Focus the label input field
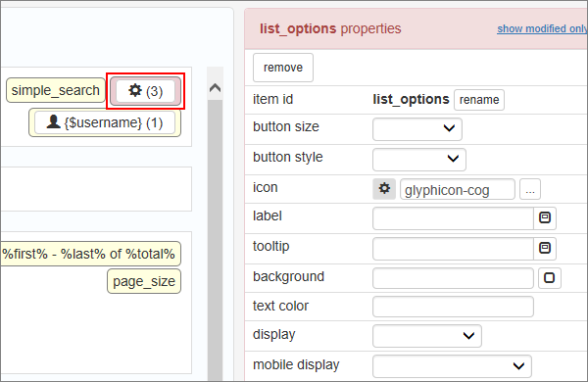Image resolution: width=588 pixels, height=382 pixels. coord(453,218)
